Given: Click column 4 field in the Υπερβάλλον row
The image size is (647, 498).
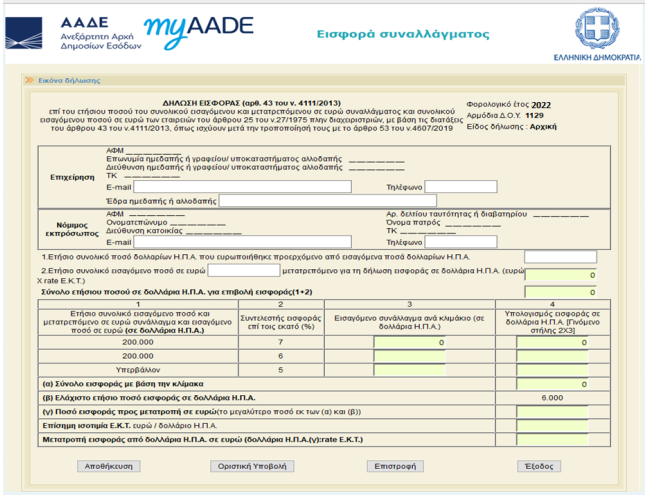Looking at the screenshot, I should pos(552,368).
